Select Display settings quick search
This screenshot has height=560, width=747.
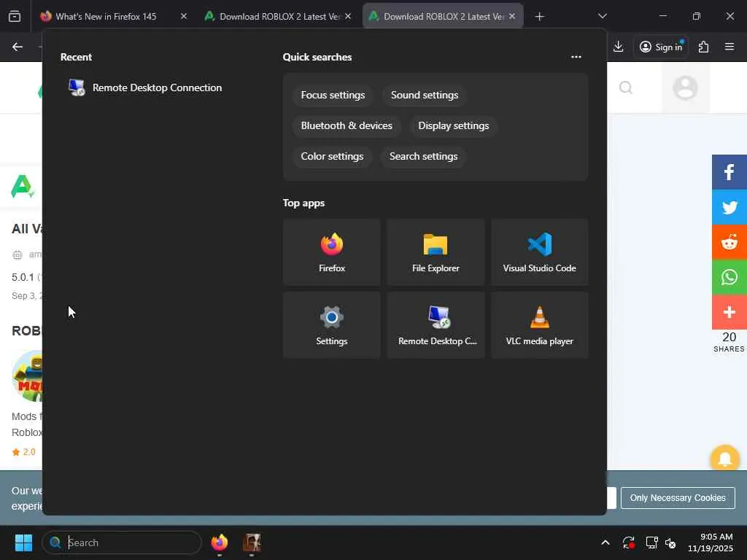click(453, 125)
